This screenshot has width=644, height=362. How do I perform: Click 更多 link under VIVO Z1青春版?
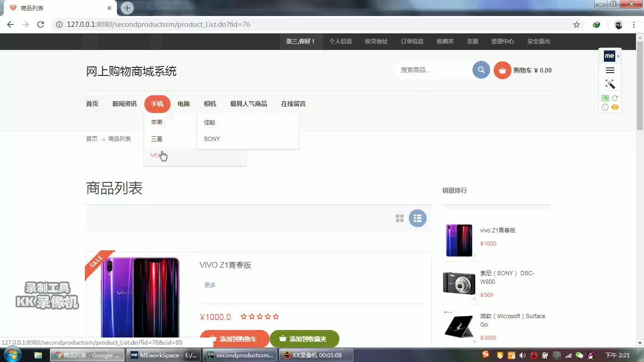coord(210,285)
